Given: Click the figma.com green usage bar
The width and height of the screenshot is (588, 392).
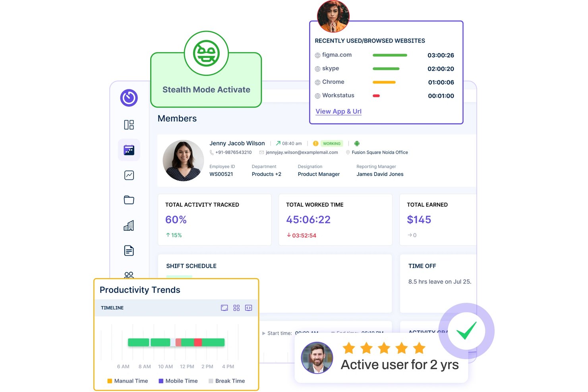Looking at the screenshot, I should pyautogui.click(x=390, y=55).
